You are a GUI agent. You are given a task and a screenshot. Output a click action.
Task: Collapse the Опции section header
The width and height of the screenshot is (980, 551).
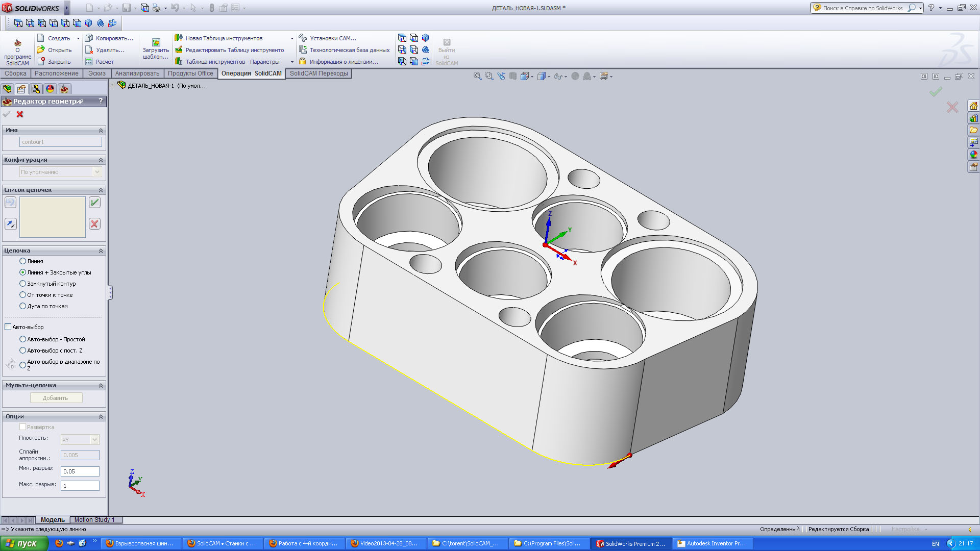[101, 417]
